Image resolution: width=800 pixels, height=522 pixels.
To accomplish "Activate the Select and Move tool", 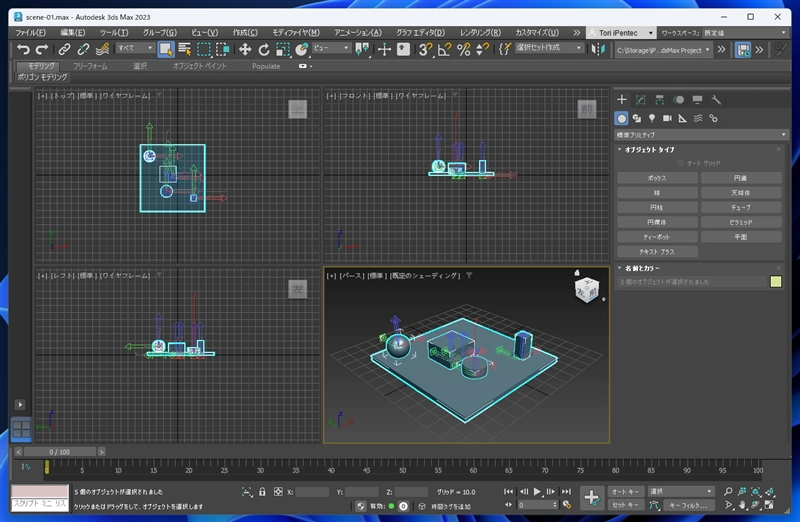I will [245, 49].
